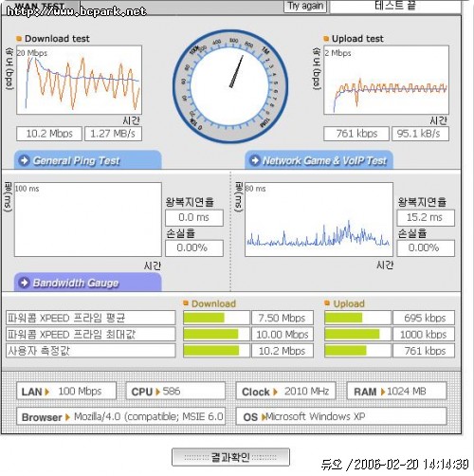The image size is (474, 476).
Task: Click the orange bullet beside Upload test
Action: coord(326,39)
